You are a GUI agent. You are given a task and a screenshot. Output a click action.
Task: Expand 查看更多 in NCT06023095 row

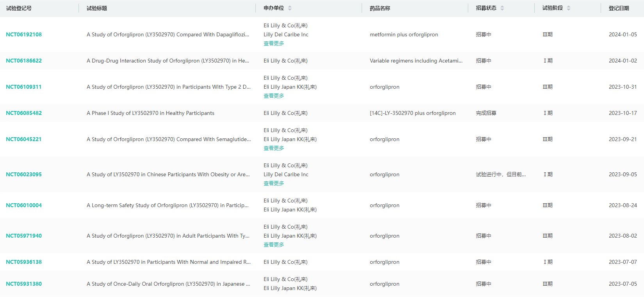(273, 183)
